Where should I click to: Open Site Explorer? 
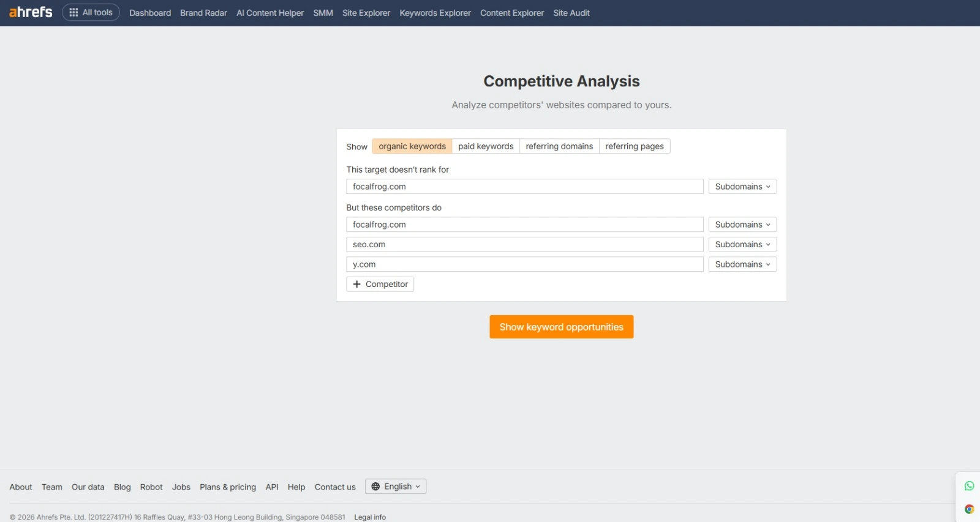pyautogui.click(x=366, y=13)
